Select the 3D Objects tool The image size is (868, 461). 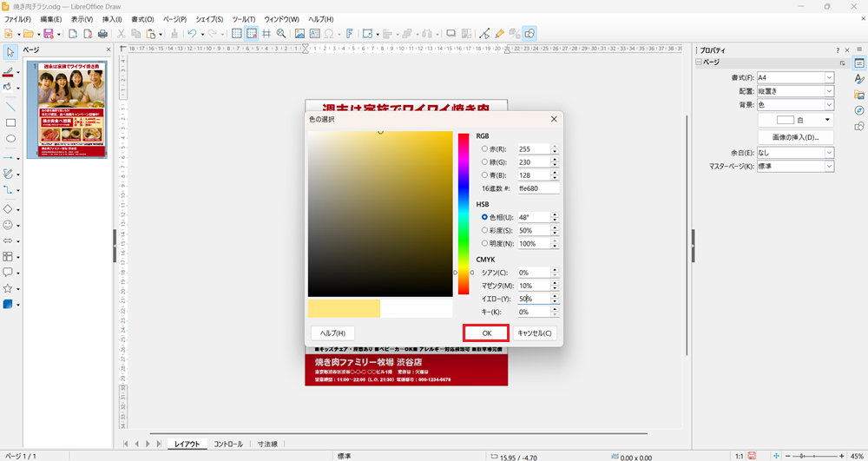[8, 305]
